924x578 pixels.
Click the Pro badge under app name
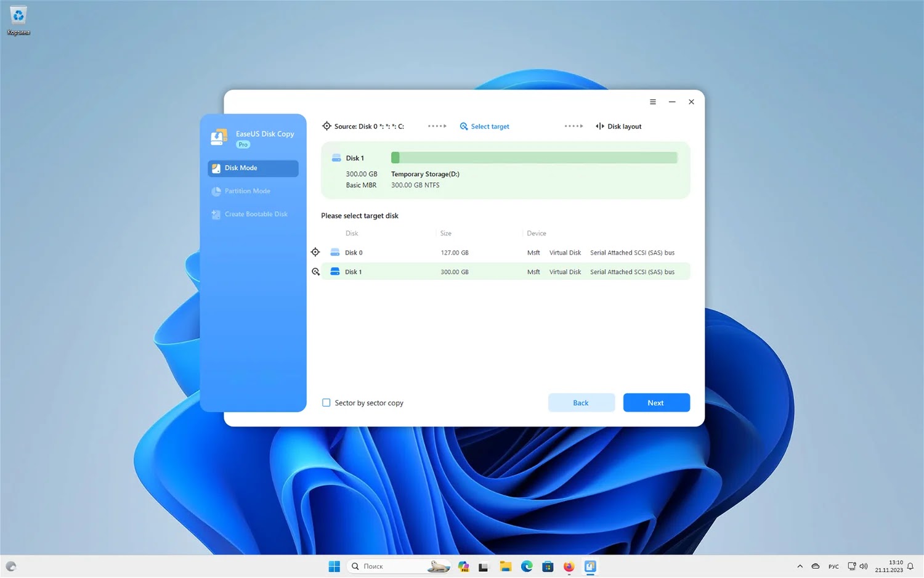243,145
